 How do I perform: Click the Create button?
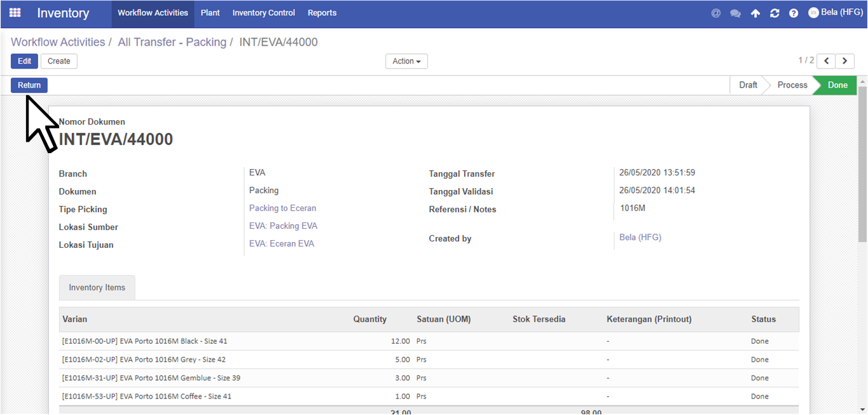coord(59,61)
